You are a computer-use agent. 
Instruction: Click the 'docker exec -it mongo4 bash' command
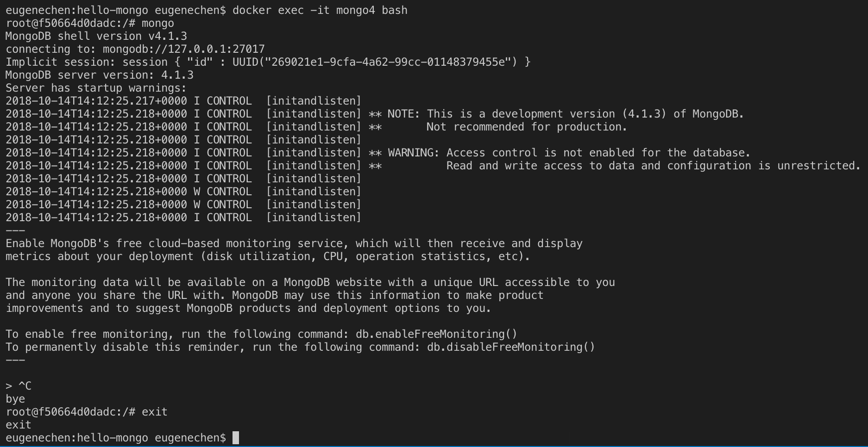click(x=320, y=10)
